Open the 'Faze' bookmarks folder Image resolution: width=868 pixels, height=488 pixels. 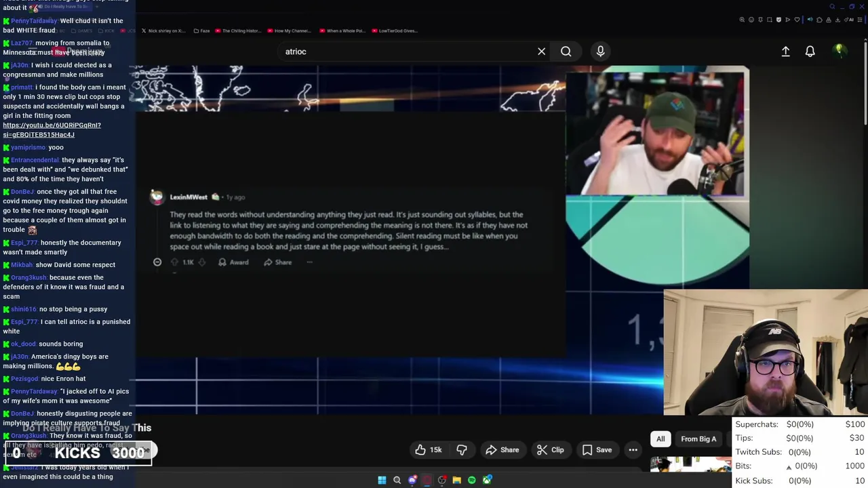click(201, 30)
